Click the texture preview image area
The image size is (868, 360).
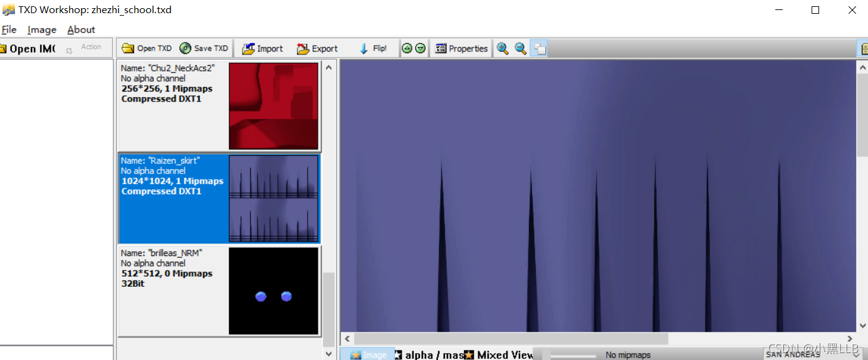coord(598,196)
